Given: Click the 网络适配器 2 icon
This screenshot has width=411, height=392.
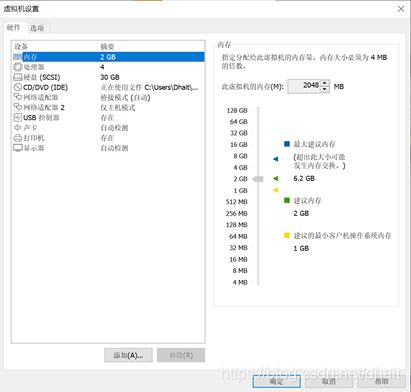Looking at the screenshot, I should [x=18, y=107].
